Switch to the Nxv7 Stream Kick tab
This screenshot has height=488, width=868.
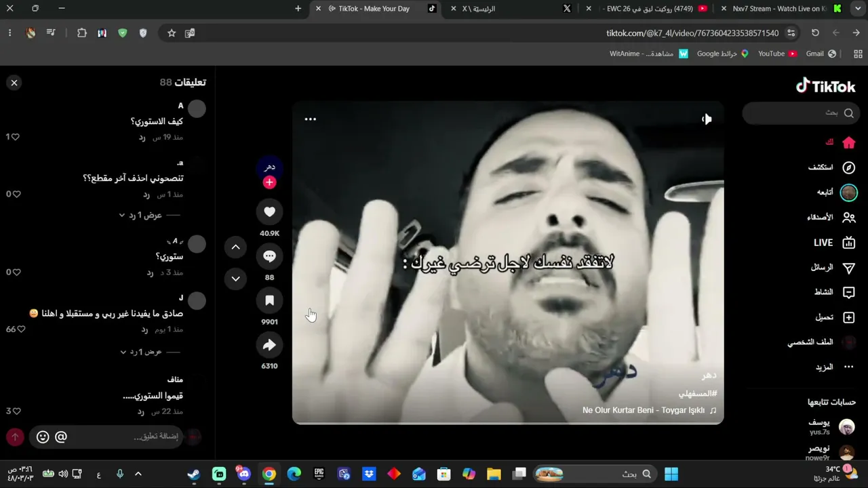pos(781,9)
